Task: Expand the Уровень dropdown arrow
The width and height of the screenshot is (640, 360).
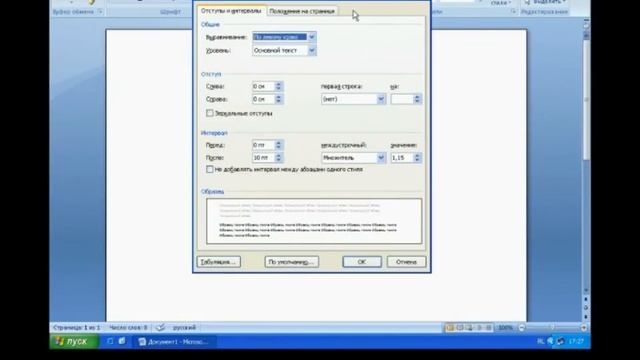Action: (311, 51)
